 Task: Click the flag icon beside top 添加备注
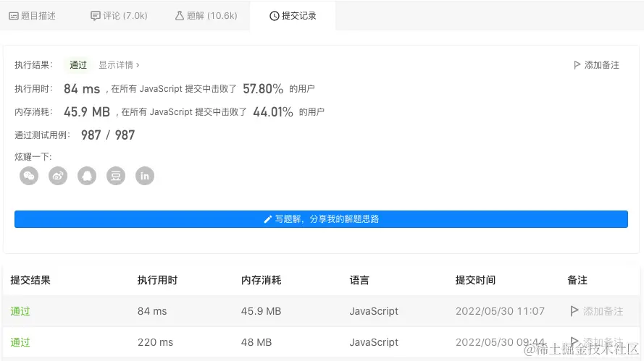tap(577, 65)
